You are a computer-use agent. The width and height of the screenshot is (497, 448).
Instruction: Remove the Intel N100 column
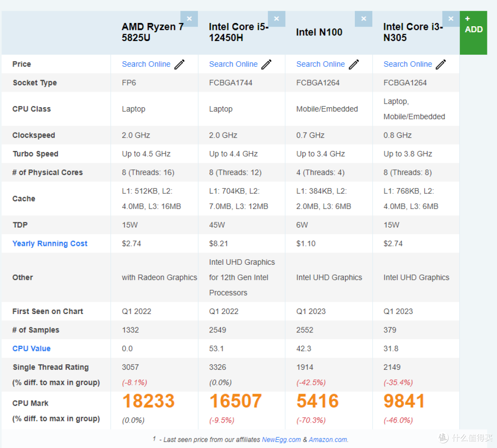tap(364, 19)
